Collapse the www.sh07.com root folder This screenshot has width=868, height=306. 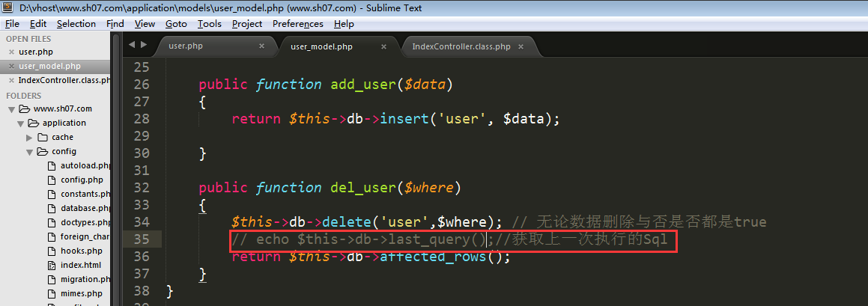pyautogui.click(x=12, y=109)
